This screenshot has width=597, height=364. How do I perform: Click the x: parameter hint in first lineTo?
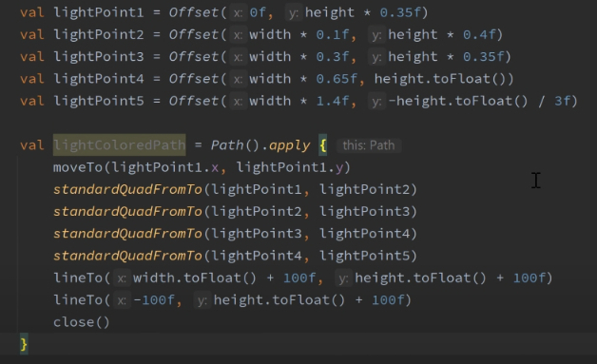click(x=122, y=278)
